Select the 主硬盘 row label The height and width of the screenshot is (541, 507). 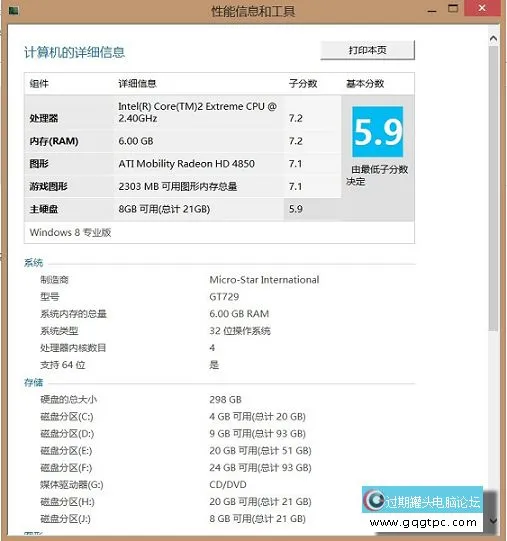pos(44,209)
